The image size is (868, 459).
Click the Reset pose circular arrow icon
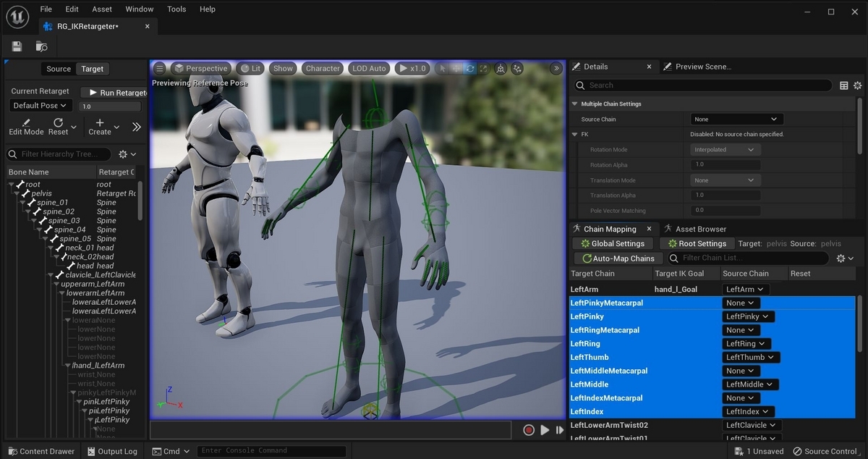[x=58, y=122]
